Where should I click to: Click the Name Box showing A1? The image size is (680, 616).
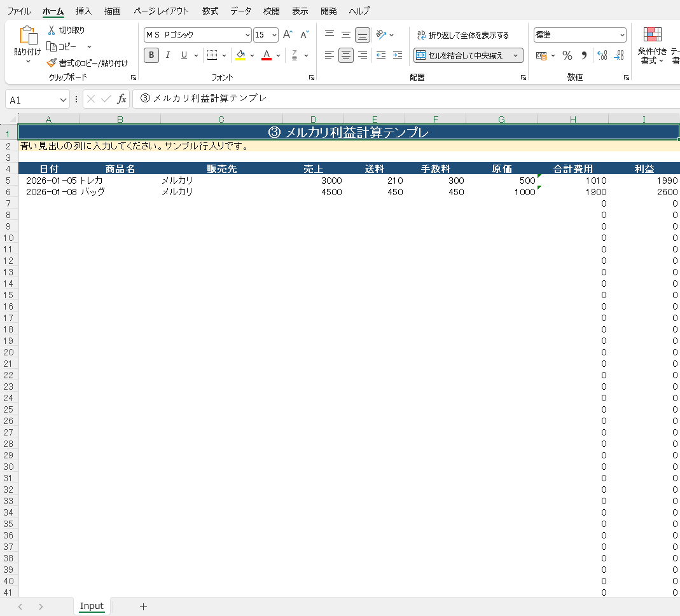34,100
